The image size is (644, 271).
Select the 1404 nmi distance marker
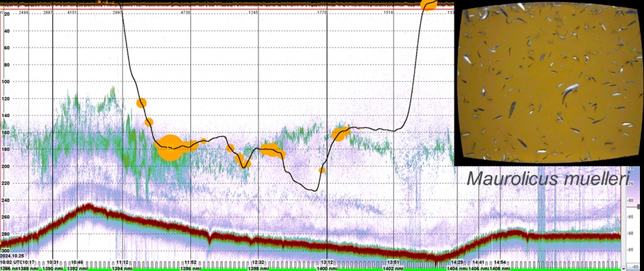pyautogui.click(x=457, y=268)
